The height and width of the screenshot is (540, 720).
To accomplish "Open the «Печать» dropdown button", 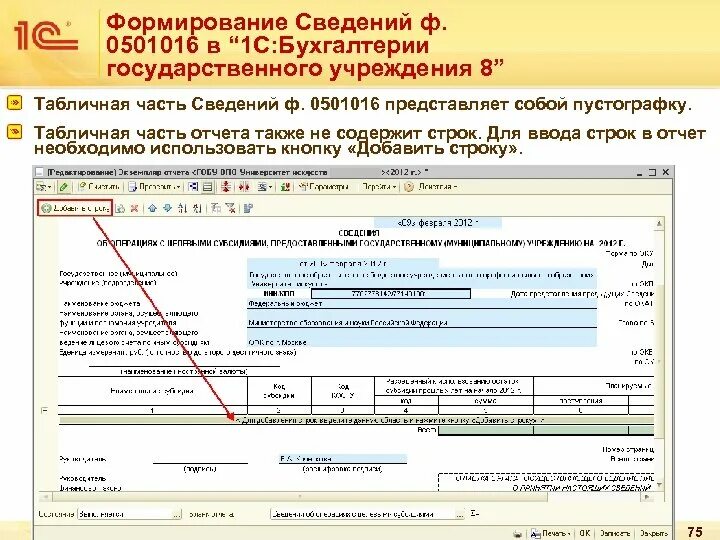I will click(551, 534).
